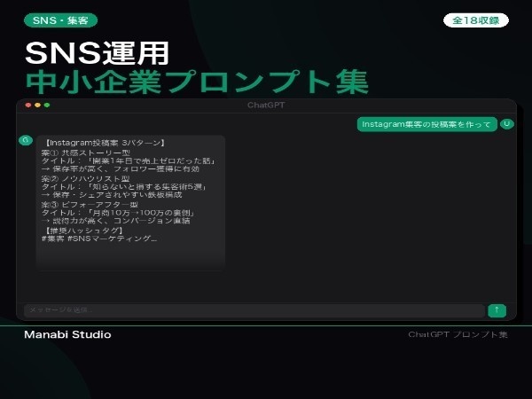Click the user avatar 'U' icon
The width and height of the screenshot is (532, 399).
pos(506,124)
